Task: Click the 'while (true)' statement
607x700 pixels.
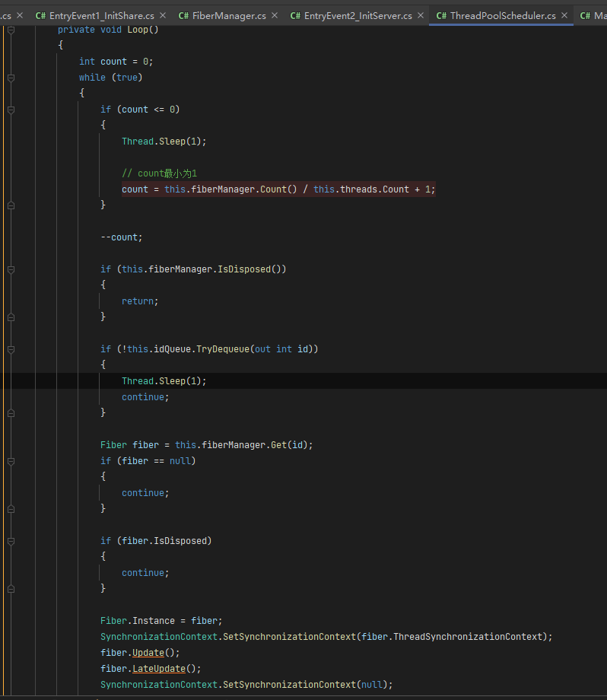Action: pyautogui.click(x=111, y=78)
